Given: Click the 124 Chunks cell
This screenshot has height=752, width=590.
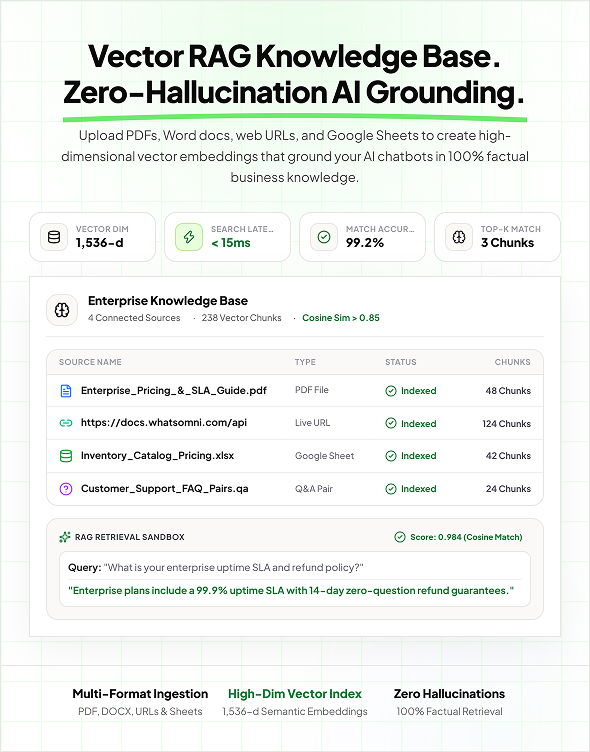Looking at the screenshot, I should point(507,423).
